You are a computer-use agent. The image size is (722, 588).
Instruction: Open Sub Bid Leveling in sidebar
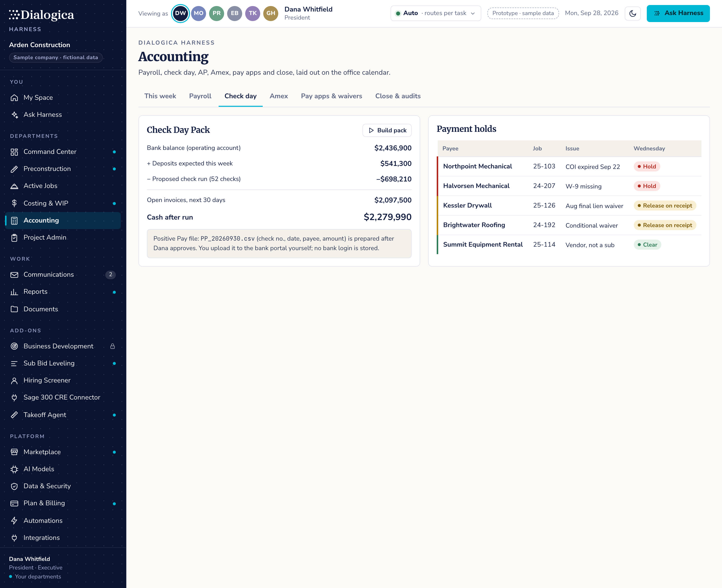tap(63, 363)
